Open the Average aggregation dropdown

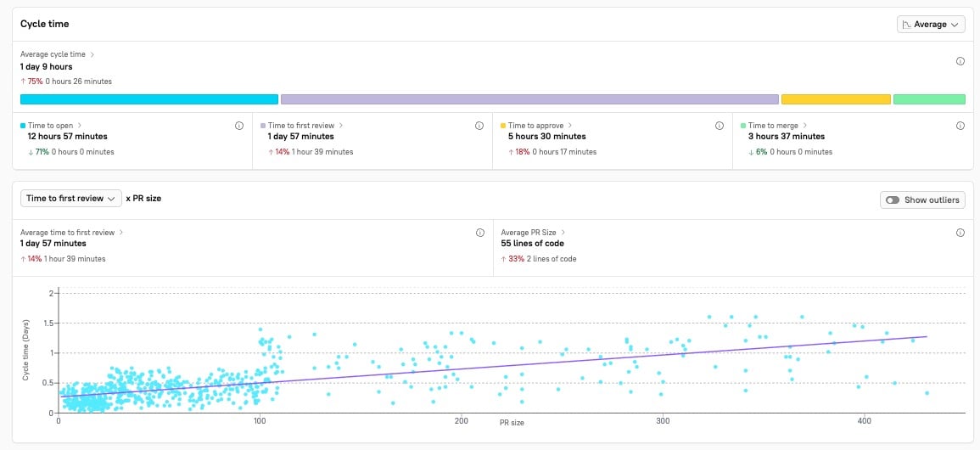(931, 25)
